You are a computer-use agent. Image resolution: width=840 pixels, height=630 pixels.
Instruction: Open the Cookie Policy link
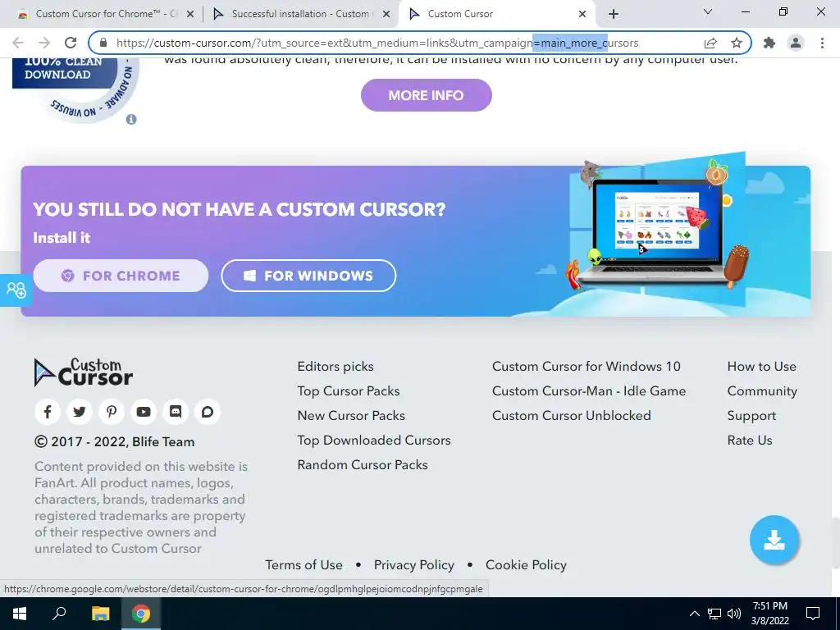(x=526, y=565)
